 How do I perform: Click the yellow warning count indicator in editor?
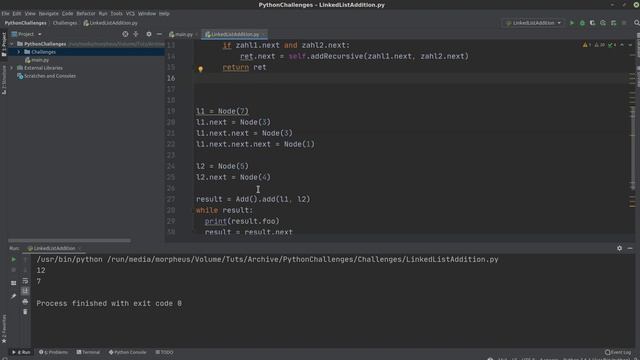(x=587, y=45)
